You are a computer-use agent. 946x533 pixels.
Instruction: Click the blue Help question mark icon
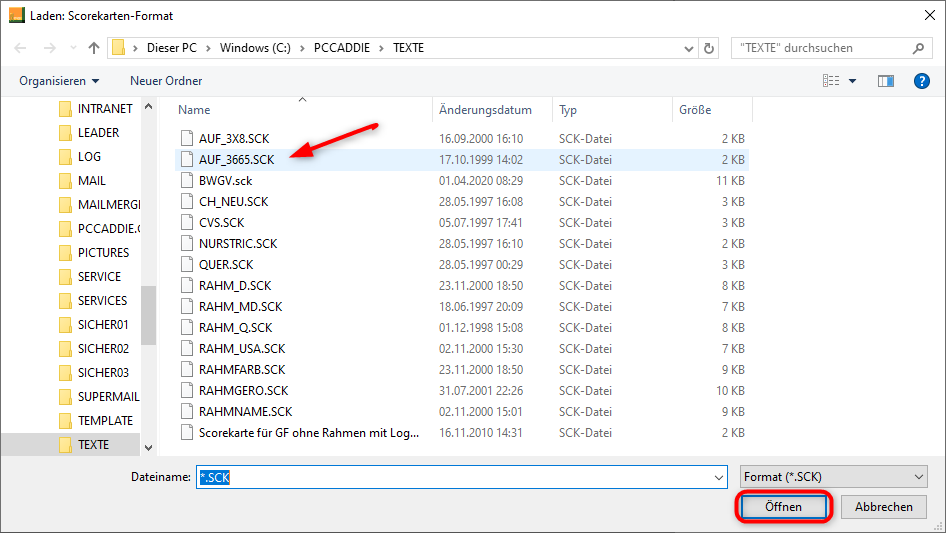tap(922, 80)
